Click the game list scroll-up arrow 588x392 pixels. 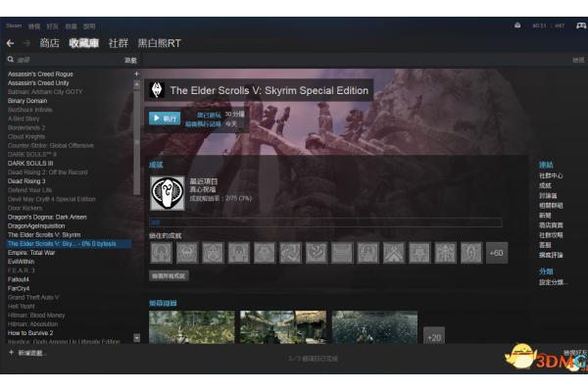137,85
